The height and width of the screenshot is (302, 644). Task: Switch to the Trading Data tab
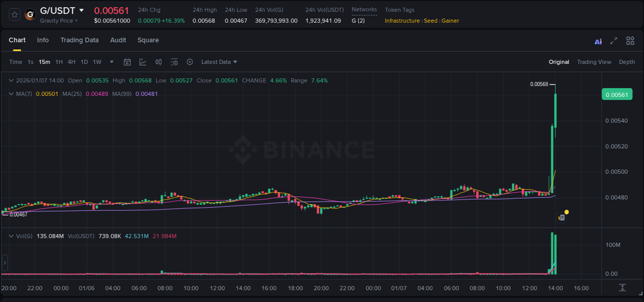click(79, 40)
